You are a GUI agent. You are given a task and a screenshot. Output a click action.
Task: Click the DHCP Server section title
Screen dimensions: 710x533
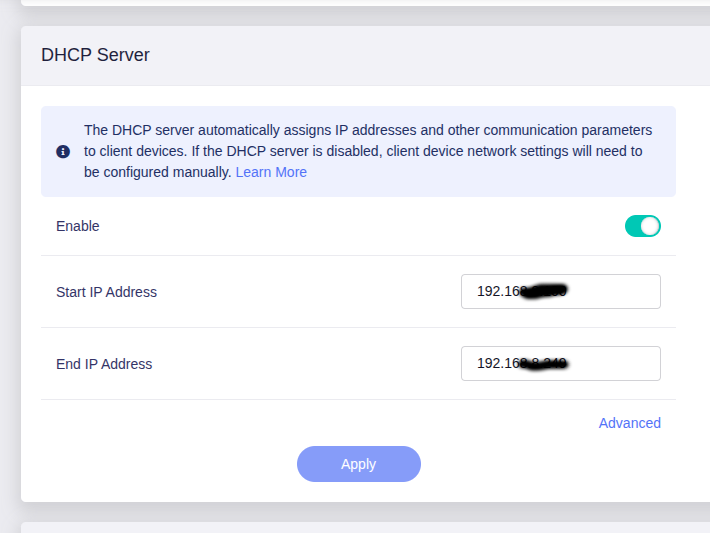[95, 55]
